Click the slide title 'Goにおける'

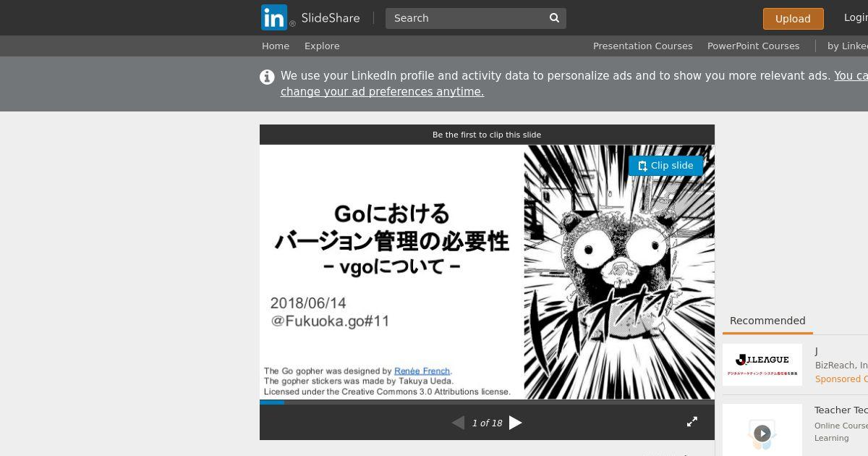[391, 214]
